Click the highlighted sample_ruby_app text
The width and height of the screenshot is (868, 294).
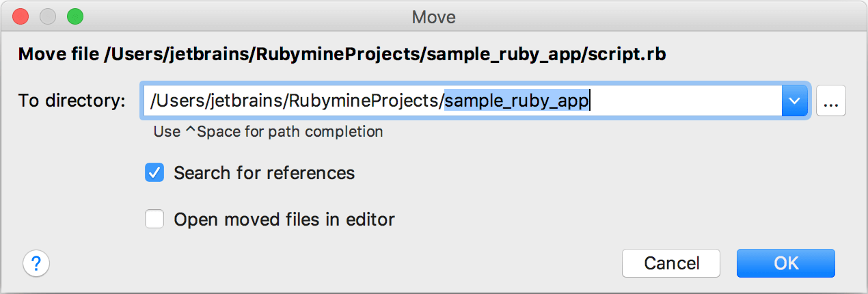tap(516, 102)
